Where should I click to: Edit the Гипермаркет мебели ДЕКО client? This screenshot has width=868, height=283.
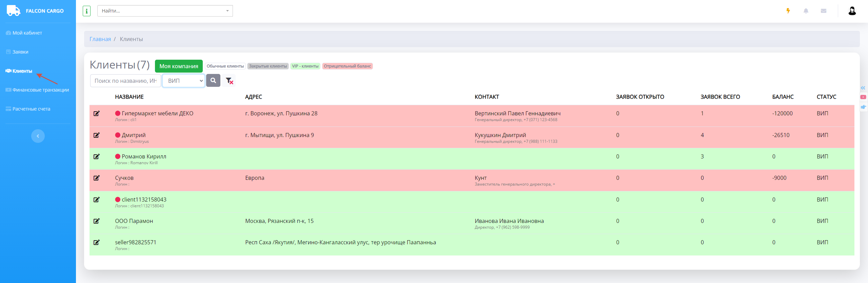97,114
